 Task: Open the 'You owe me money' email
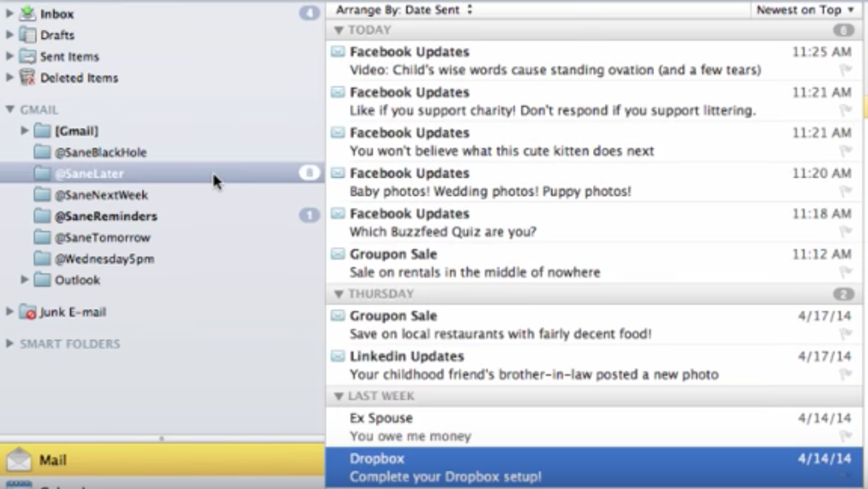tap(594, 427)
